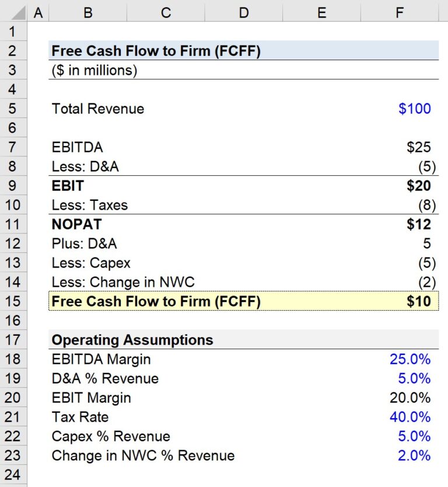Click row 15 header to select row
The height and width of the screenshot is (487, 448).
(14, 301)
